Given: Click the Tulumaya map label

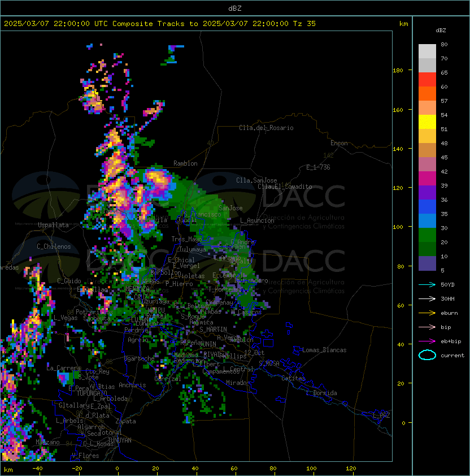Looking at the screenshot, I should click(193, 249).
